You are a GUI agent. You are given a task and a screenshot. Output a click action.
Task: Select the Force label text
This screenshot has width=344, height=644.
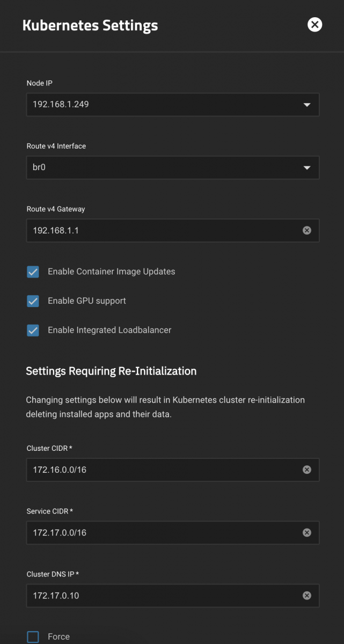58,636
